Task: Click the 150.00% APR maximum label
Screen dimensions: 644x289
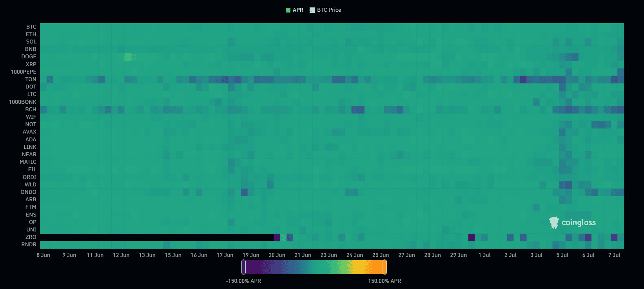Action: pyautogui.click(x=385, y=281)
